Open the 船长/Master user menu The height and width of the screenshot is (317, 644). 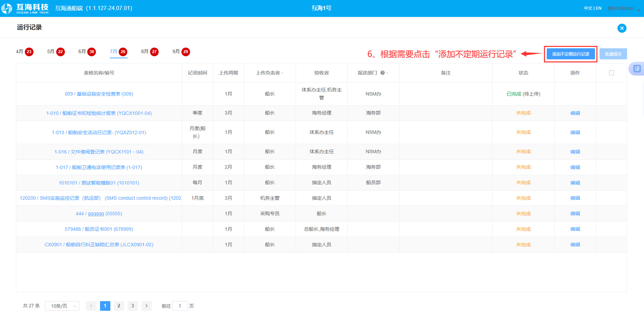[624, 8]
